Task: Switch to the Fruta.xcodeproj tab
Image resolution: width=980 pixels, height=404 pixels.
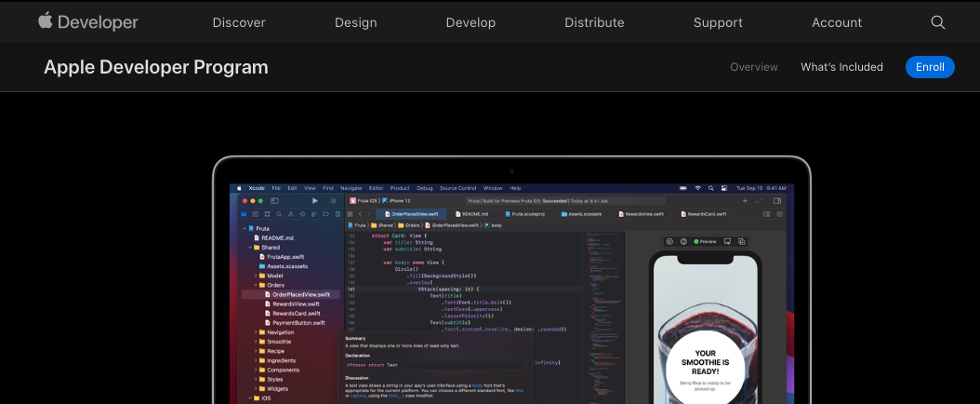Action: tap(524, 214)
